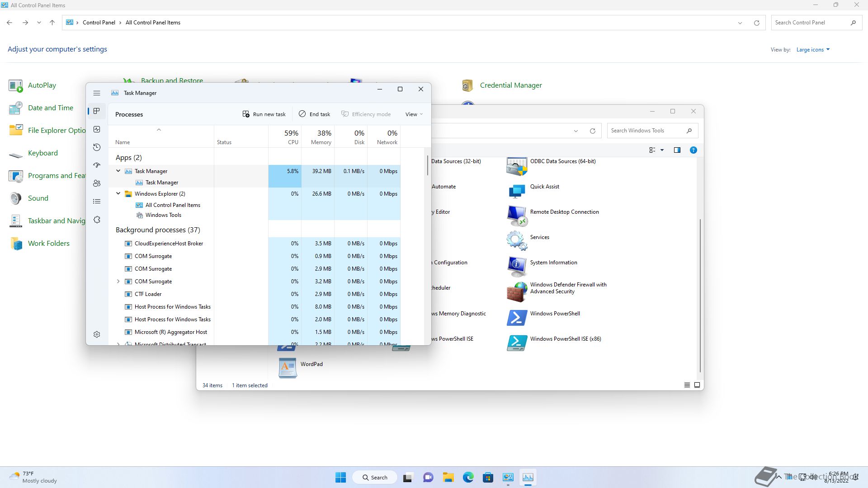Open Windows PowerShell in Windows Tools
This screenshot has width=868, height=488.
[x=543, y=318]
